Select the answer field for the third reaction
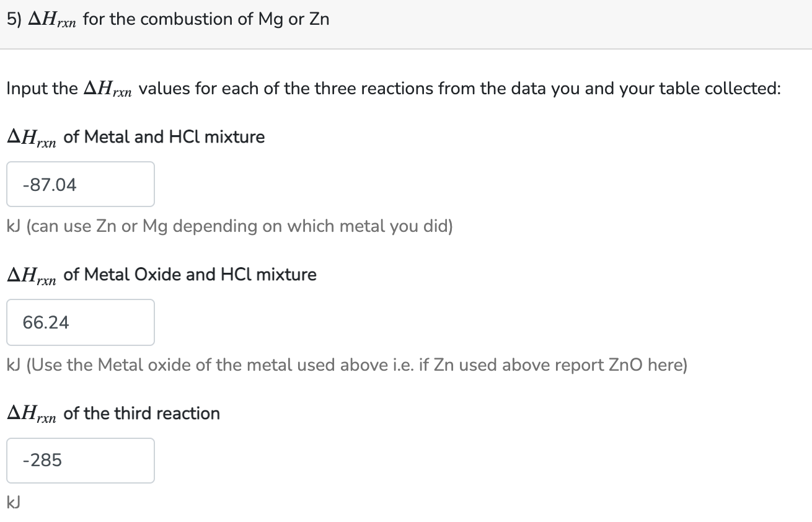Viewport: 812px width, 522px height. (80, 460)
